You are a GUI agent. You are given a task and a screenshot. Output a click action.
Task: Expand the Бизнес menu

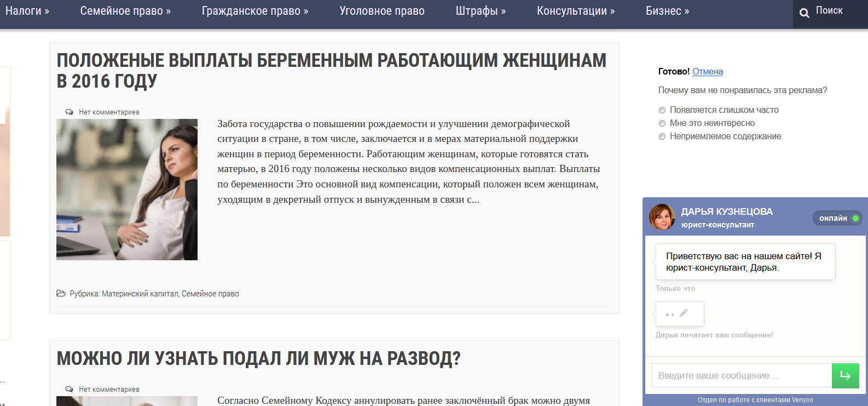click(667, 11)
